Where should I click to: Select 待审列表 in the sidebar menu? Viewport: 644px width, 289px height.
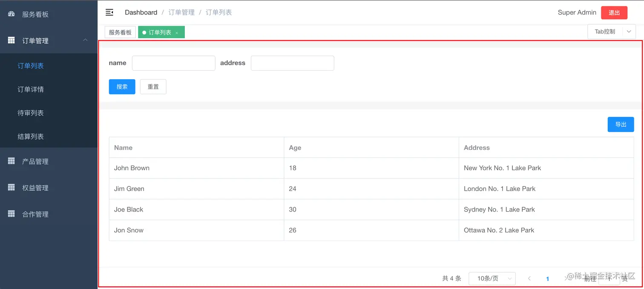30,113
